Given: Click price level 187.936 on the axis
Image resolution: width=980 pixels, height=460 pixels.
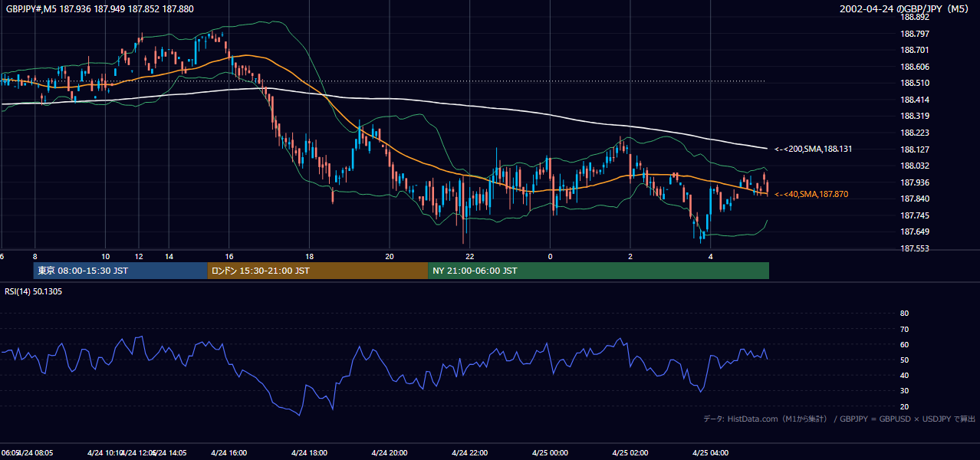Looking at the screenshot, I should (x=914, y=182).
